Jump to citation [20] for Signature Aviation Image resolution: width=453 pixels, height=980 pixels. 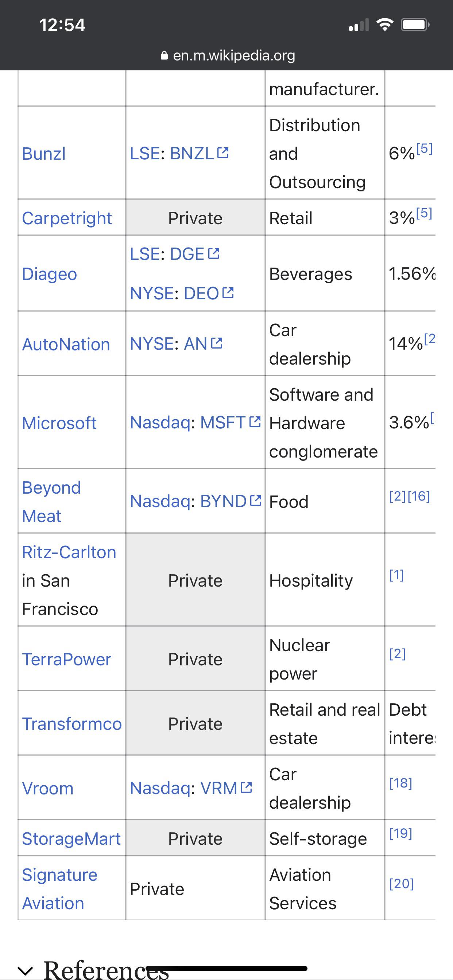[x=401, y=883]
